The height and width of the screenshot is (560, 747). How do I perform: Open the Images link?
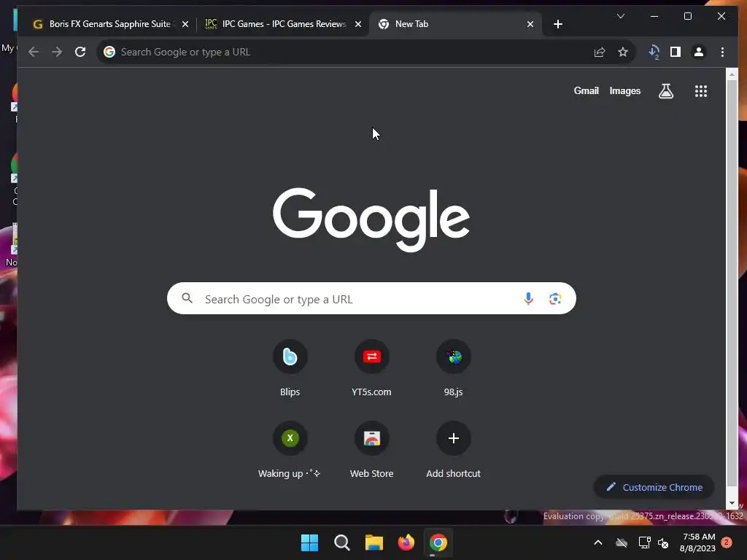[x=625, y=91]
